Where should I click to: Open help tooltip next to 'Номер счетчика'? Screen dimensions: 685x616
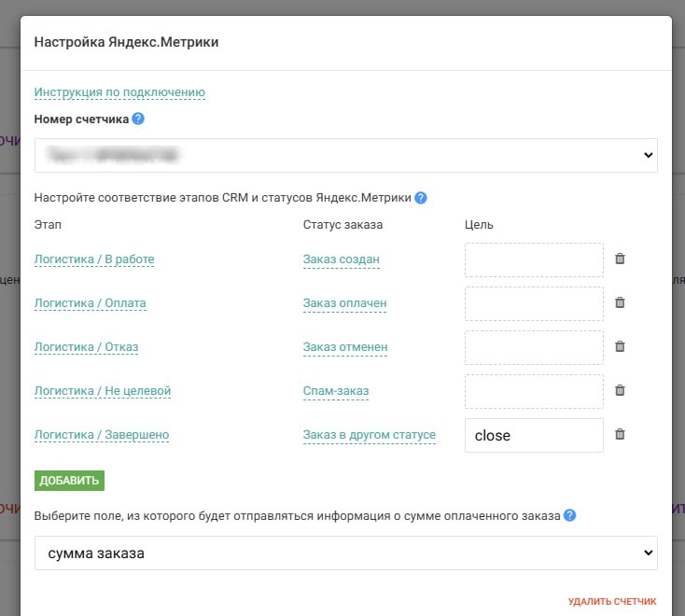(138, 119)
